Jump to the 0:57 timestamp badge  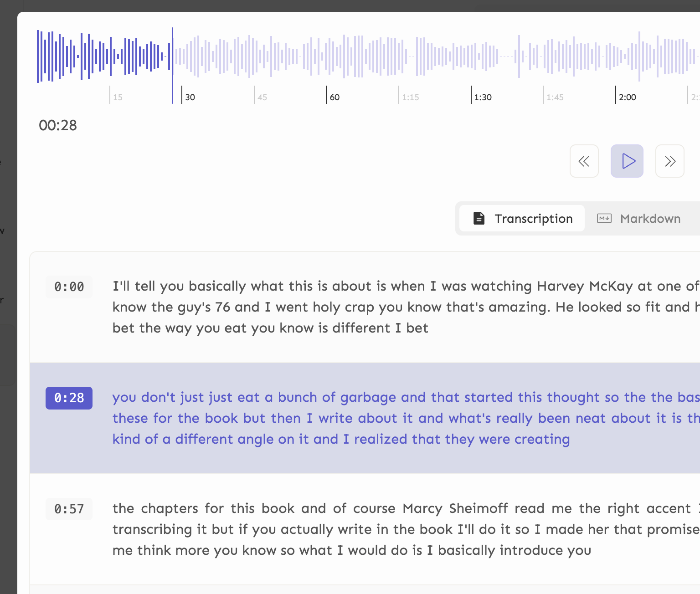tap(69, 509)
